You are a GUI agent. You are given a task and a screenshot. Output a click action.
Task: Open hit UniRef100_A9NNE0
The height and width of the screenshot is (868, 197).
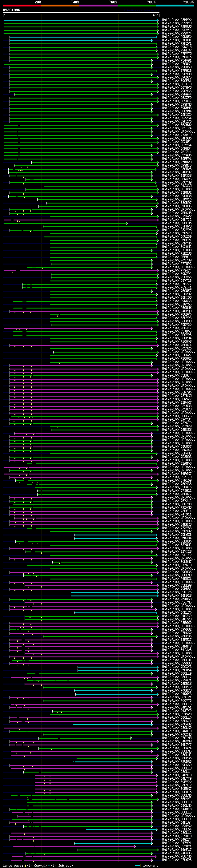tap(176, 37)
